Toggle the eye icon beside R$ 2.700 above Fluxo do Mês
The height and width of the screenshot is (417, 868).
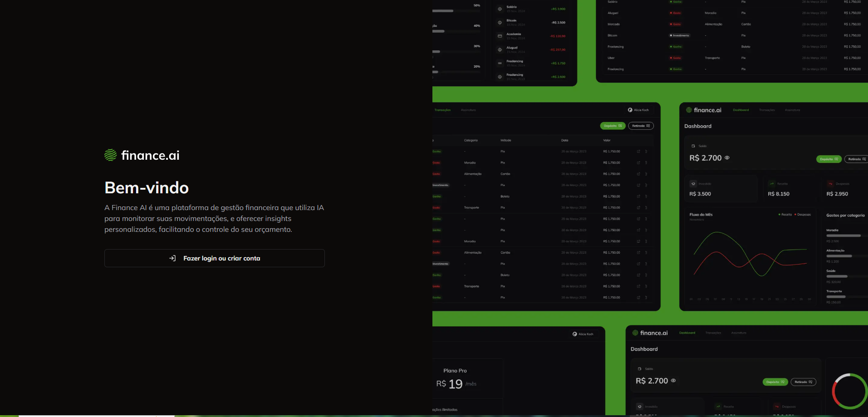coord(727,158)
